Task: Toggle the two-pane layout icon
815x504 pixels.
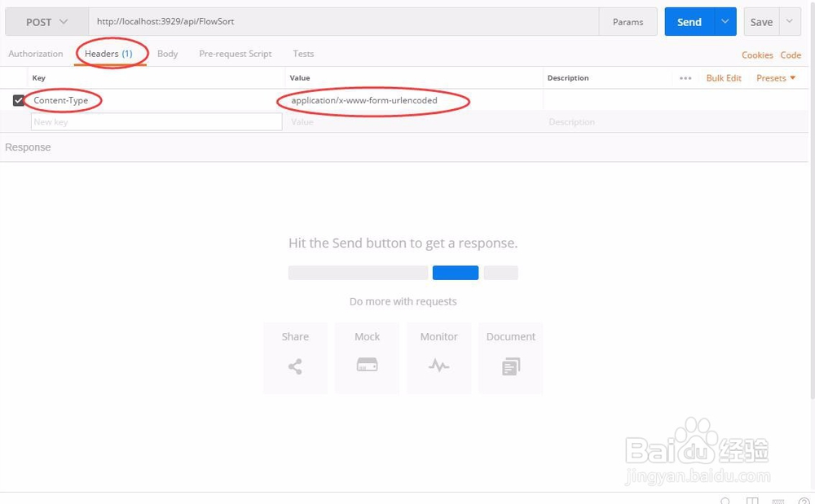Action: coord(751,499)
